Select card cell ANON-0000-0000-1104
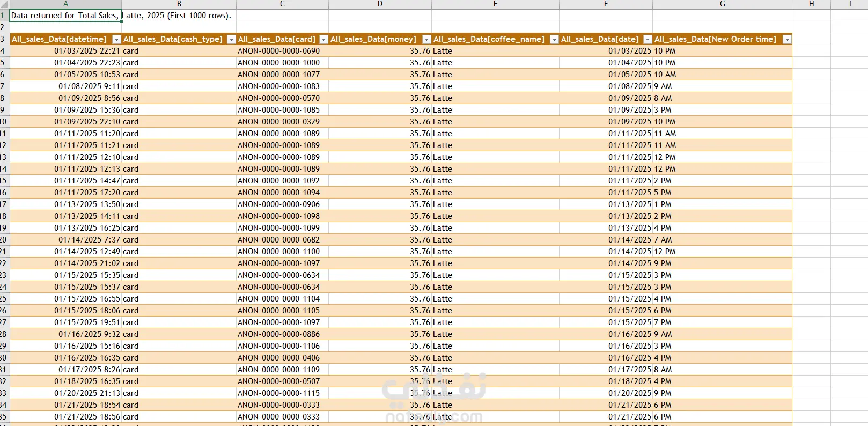This screenshot has width=868, height=426. (283, 299)
